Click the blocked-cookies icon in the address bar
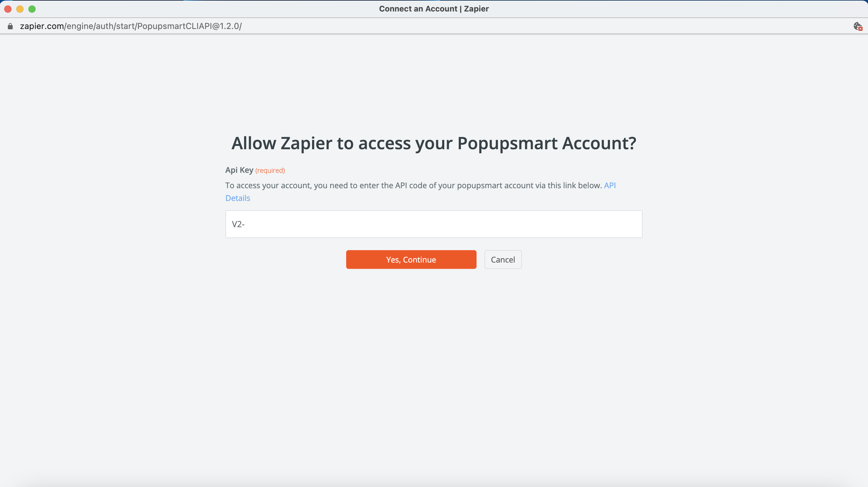The image size is (868, 487). pos(857,26)
